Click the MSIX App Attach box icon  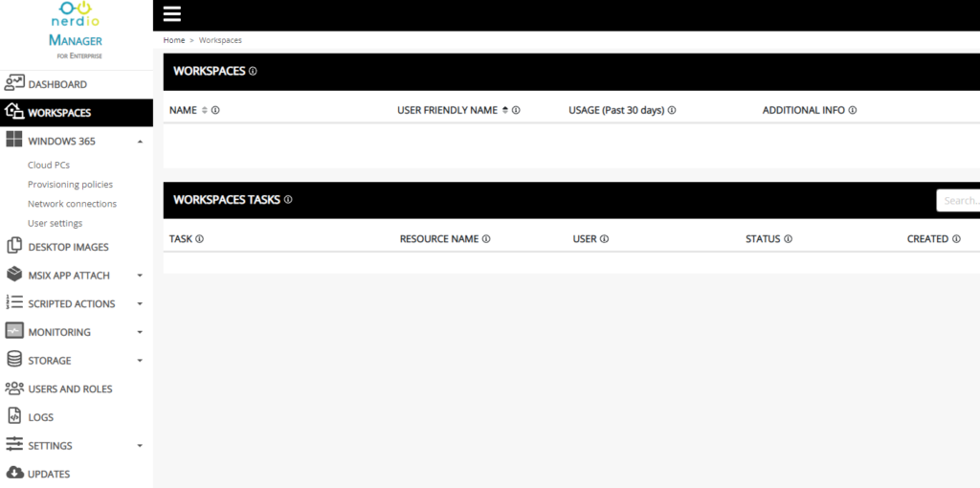pos(14,275)
